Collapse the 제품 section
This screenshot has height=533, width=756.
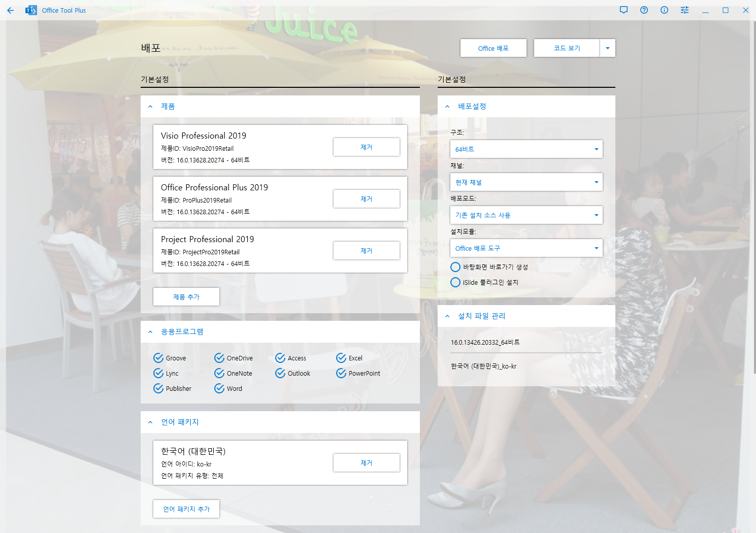pos(150,107)
